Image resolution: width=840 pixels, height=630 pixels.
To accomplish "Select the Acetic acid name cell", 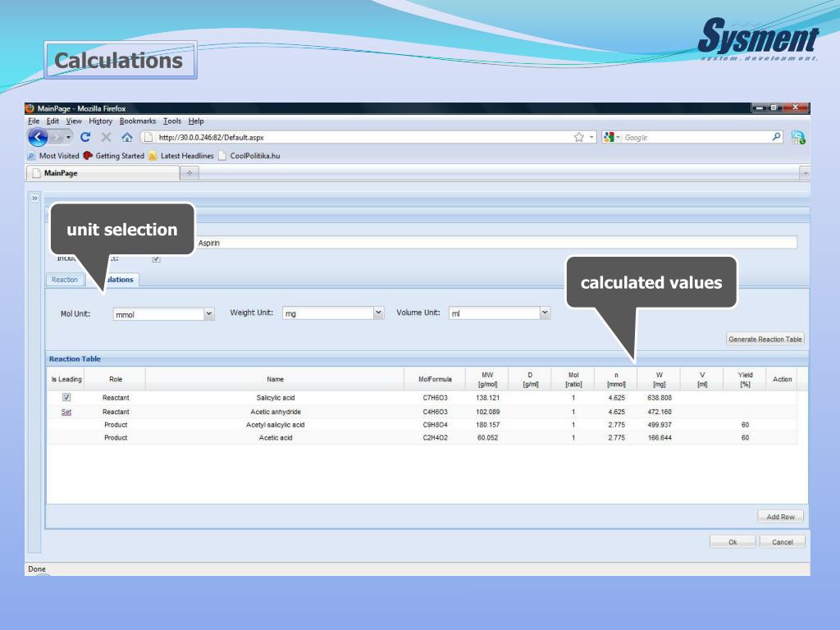I will point(275,438).
